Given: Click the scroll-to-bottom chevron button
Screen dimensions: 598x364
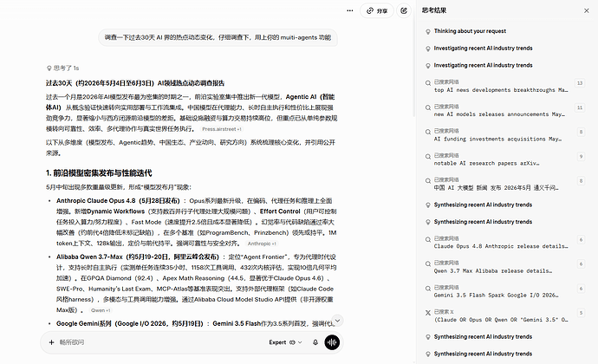Looking at the screenshot, I should click(337, 321).
